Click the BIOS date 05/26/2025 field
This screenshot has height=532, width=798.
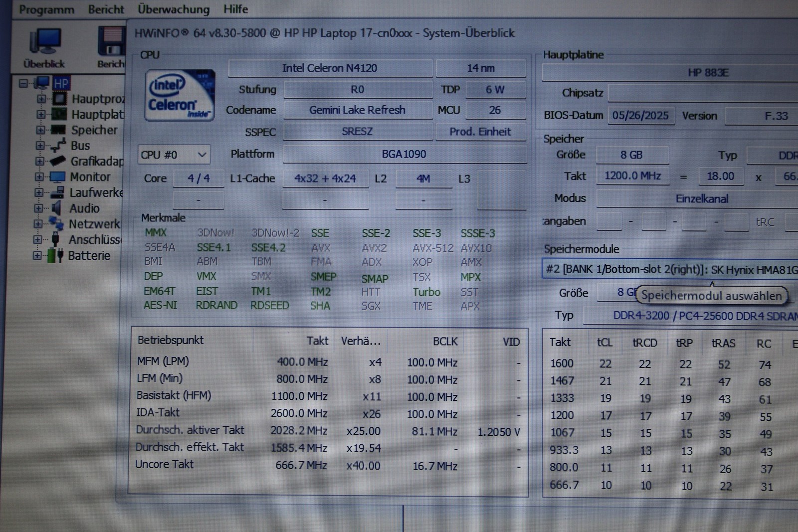[640, 116]
